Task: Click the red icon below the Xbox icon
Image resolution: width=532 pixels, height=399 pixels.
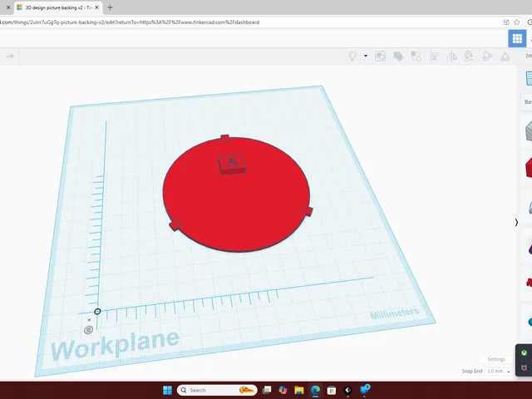Action: pyautogui.click(x=525, y=368)
